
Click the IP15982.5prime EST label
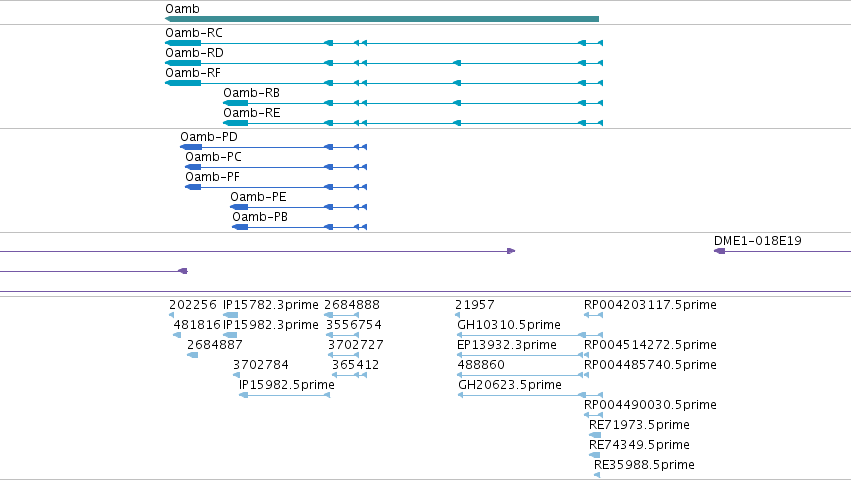287,386
